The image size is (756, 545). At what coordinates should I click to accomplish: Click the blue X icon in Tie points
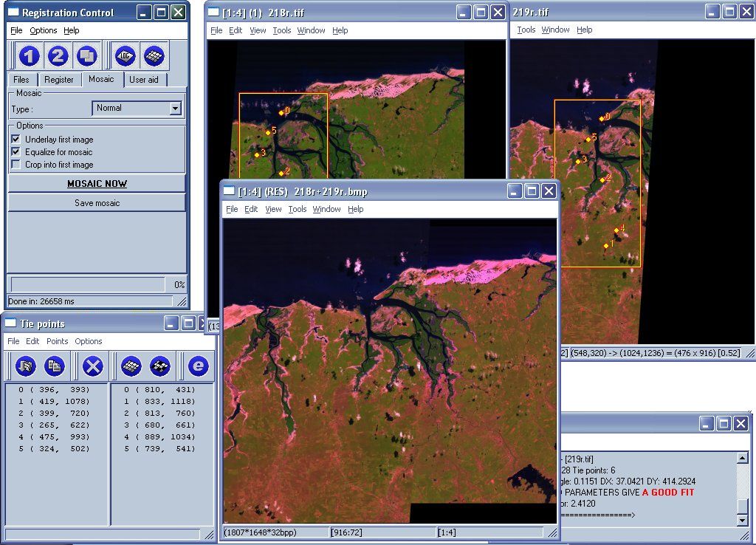[92, 366]
